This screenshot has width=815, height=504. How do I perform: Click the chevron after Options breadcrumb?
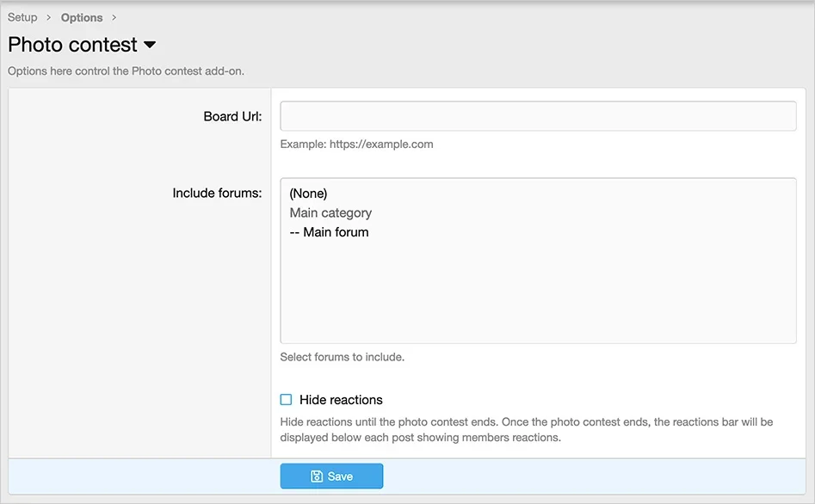click(114, 17)
